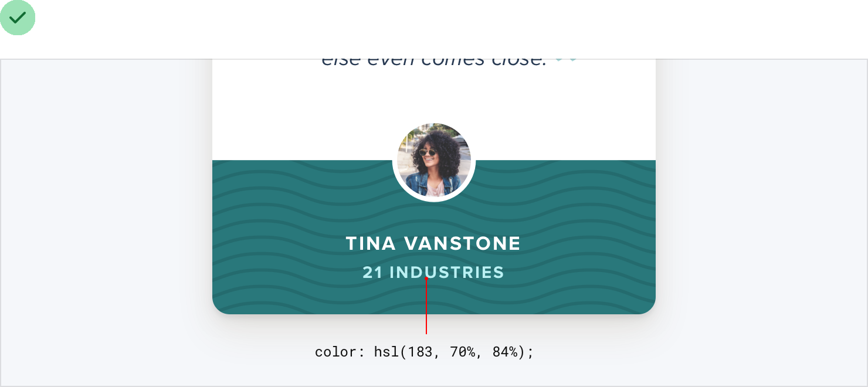Select the word VANSTONE in the name
This screenshot has width=868, height=387.
pyautogui.click(x=463, y=243)
